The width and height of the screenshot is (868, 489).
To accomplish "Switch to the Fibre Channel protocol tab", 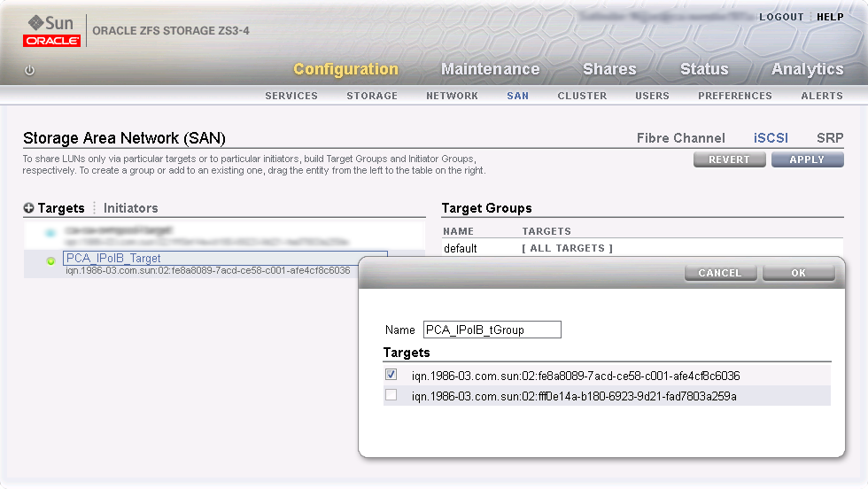I will click(x=680, y=138).
